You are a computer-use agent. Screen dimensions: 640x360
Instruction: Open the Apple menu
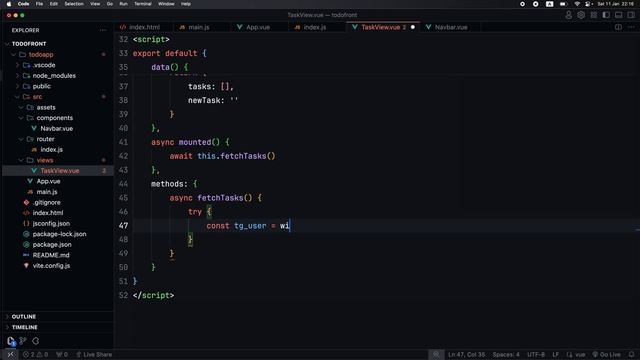9,4
